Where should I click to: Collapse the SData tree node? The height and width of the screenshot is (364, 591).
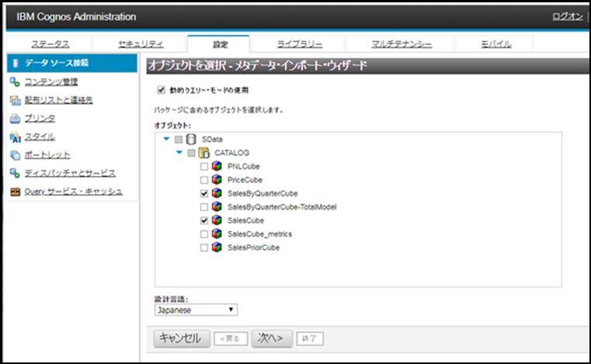166,139
